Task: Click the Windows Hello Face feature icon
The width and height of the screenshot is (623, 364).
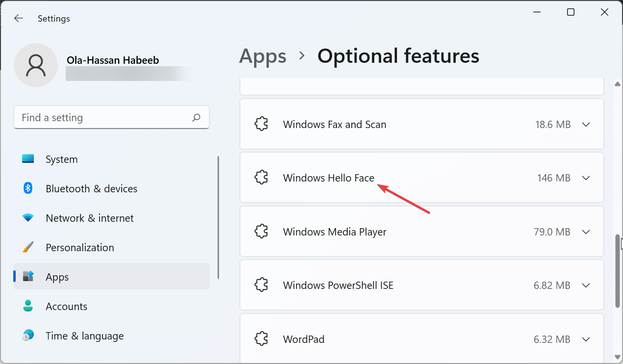Action: point(261,178)
